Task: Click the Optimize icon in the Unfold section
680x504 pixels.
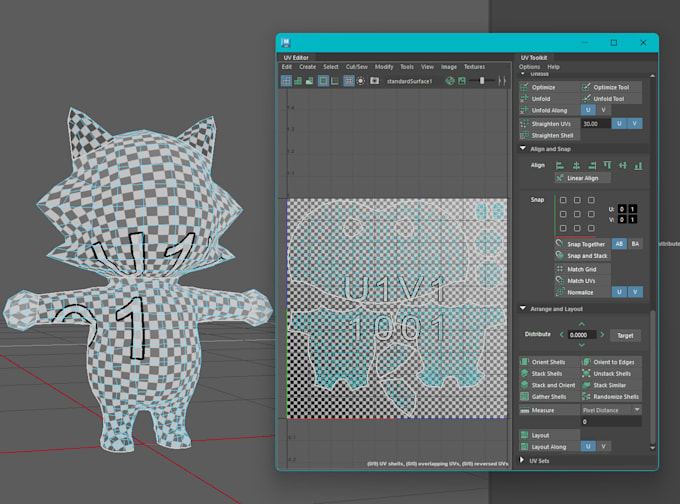Action: 524,87
